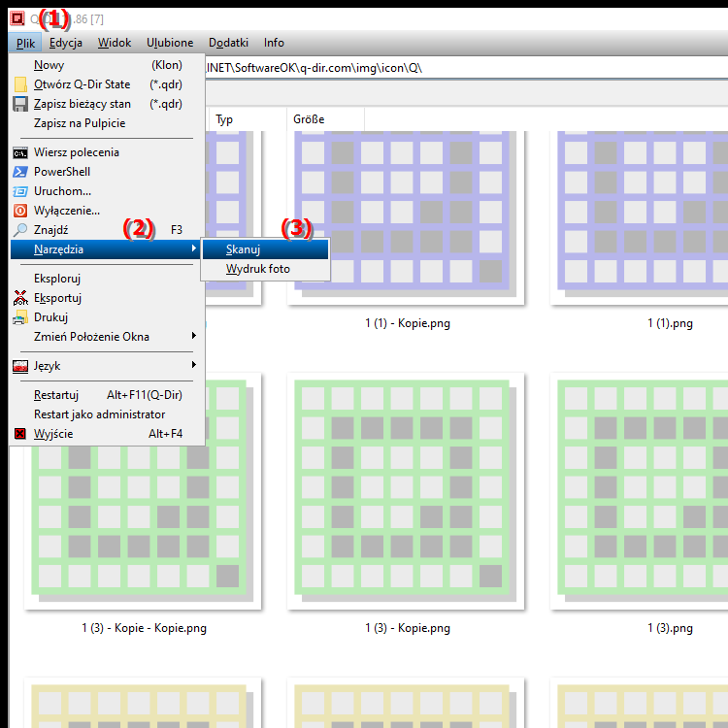Viewport: 728px width, 728px height.
Task: Click Restart jako administrator
Action: click(x=99, y=414)
